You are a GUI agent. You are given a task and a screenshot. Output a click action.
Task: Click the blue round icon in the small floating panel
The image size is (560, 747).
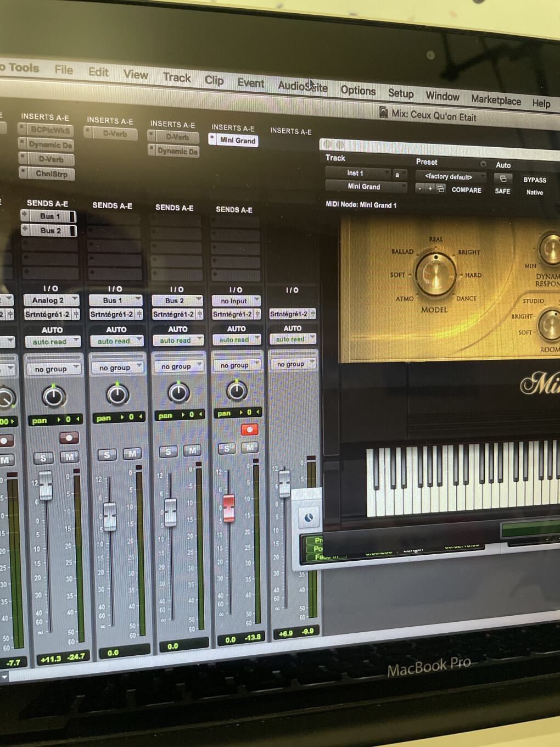(309, 517)
